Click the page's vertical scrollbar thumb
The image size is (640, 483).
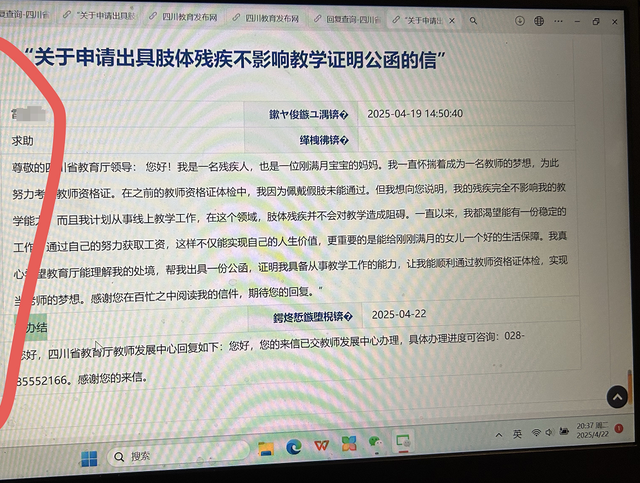(629, 385)
